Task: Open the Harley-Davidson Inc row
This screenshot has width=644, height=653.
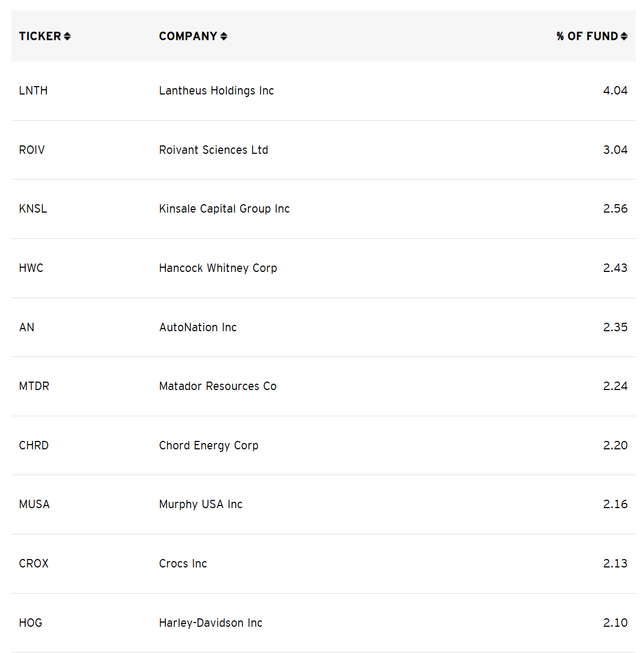Action: click(324, 623)
